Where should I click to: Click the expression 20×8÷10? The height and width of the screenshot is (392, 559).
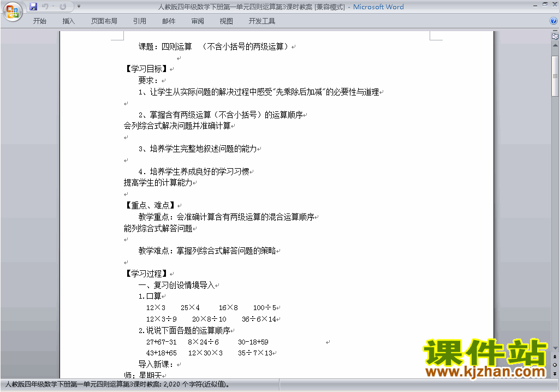(x=209, y=319)
